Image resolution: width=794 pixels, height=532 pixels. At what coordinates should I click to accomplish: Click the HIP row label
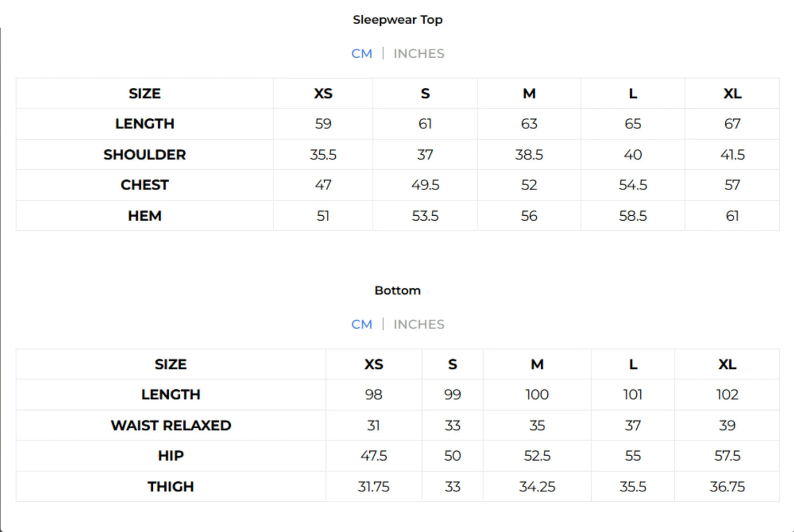(171, 456)
